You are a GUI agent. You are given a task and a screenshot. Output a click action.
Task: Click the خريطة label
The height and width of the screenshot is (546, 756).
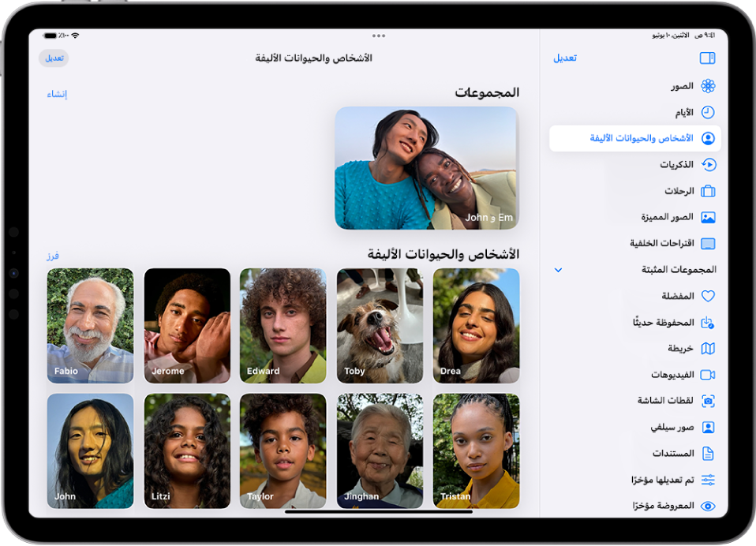point(680,349)
